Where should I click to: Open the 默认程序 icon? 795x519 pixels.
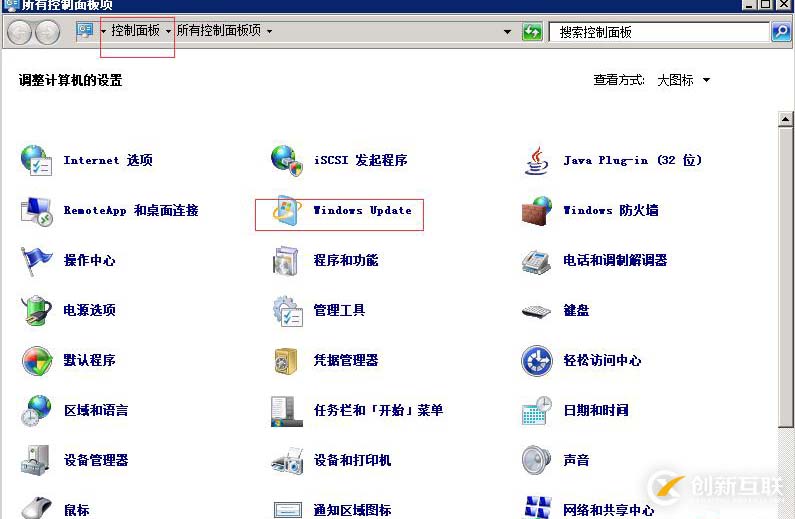(x=37, y=360)
